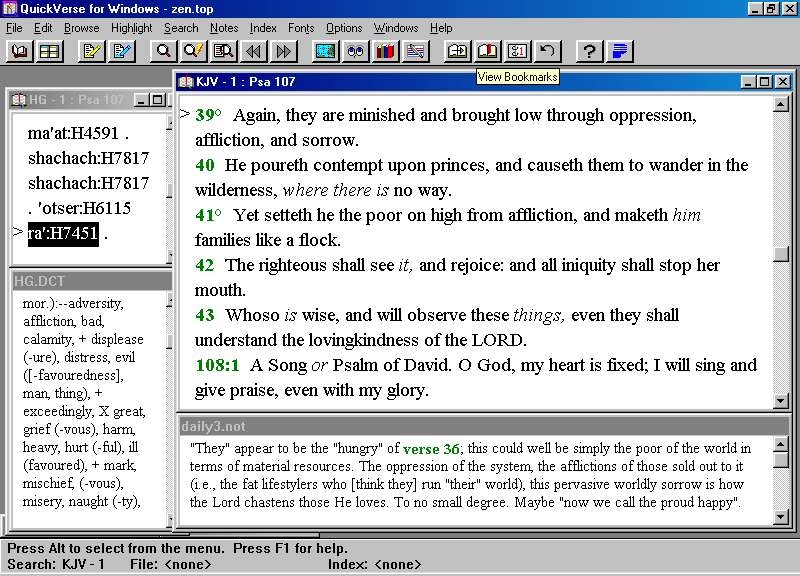Screen dimensions: 800x576
Task: Click the daily3.not notes scrollbar up arrow
Action: coord(781,444)
